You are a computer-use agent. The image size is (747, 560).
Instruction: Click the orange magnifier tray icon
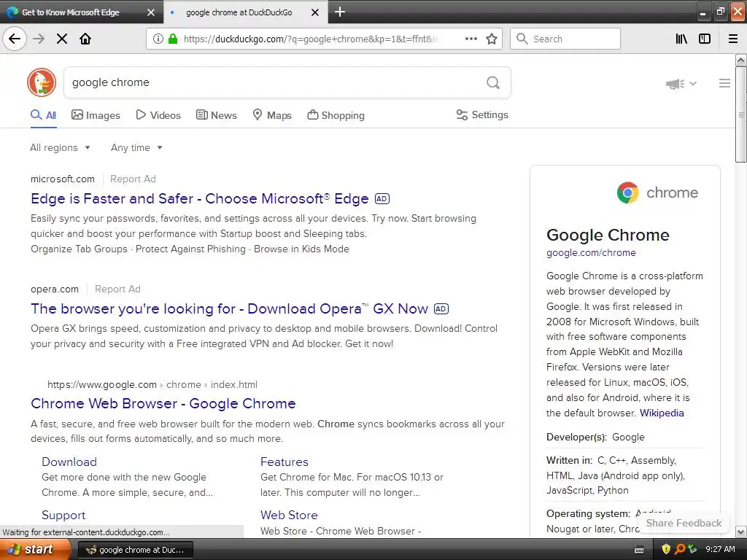point(680,549)
